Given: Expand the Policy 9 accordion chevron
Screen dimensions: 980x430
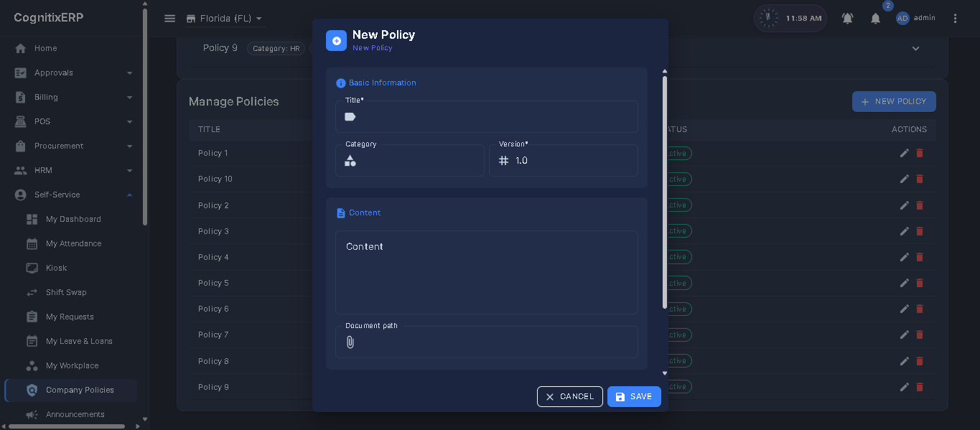Looking at the screenshot, I should click(x=915, y=49).
